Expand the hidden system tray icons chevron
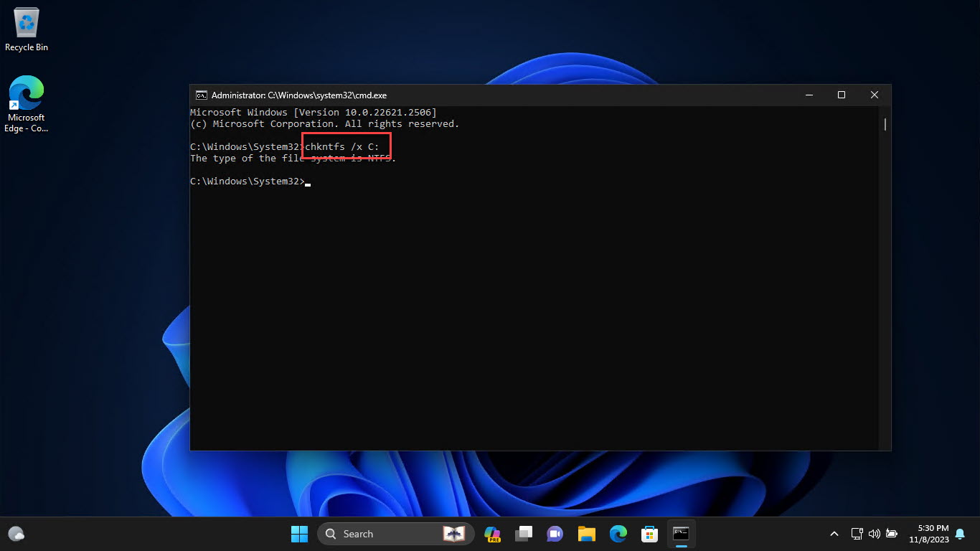 click(834, 534)
